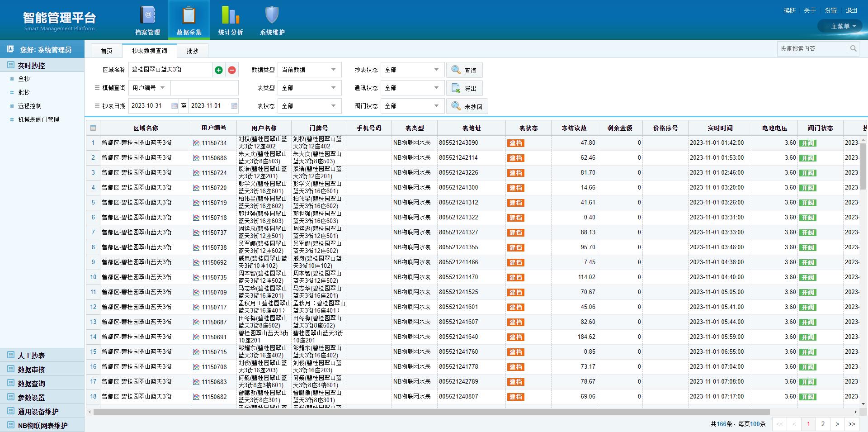
Task: Open calendar picker for start date 2023-10-31
Action: click(175, 106)
